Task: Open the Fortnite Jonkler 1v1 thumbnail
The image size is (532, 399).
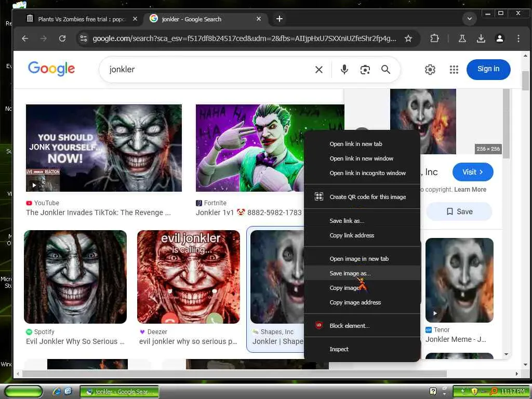Action: tap(249, 148)
